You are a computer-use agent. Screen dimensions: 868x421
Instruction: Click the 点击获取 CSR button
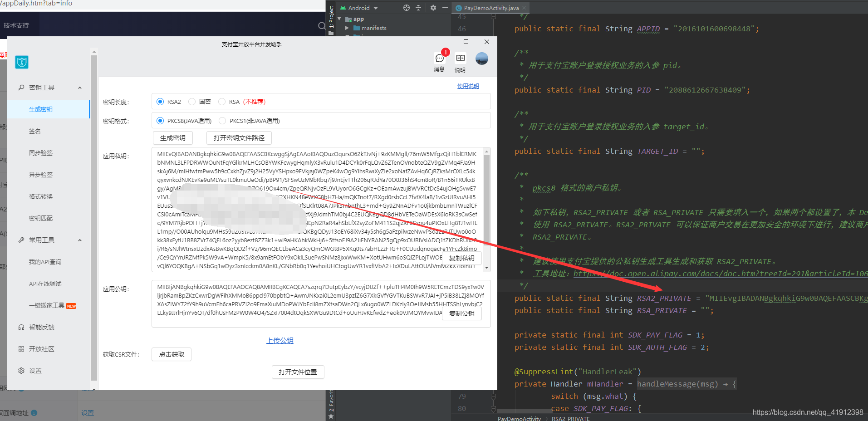point(172,354)
